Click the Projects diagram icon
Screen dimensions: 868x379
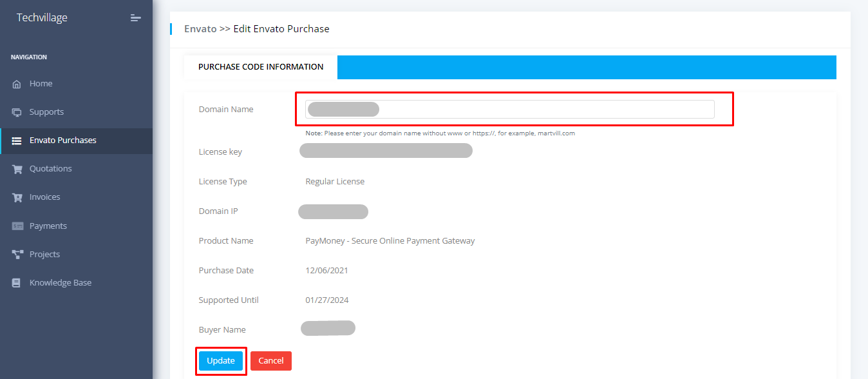click(17, 255)
